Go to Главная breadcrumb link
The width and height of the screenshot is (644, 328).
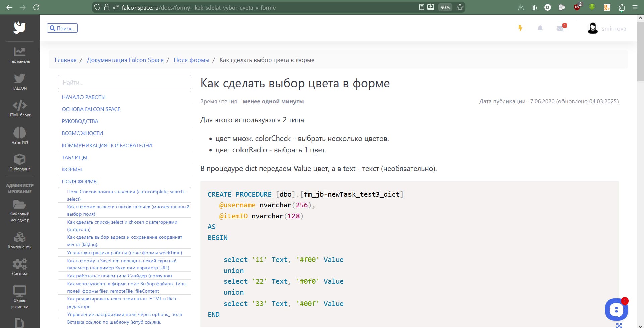coord(65,60)
